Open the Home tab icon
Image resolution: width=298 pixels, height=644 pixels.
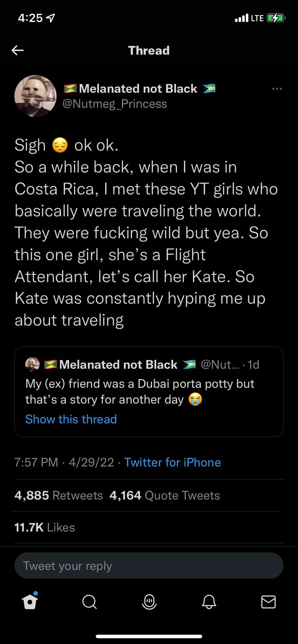pyautogui.click(x=30, y=602)
